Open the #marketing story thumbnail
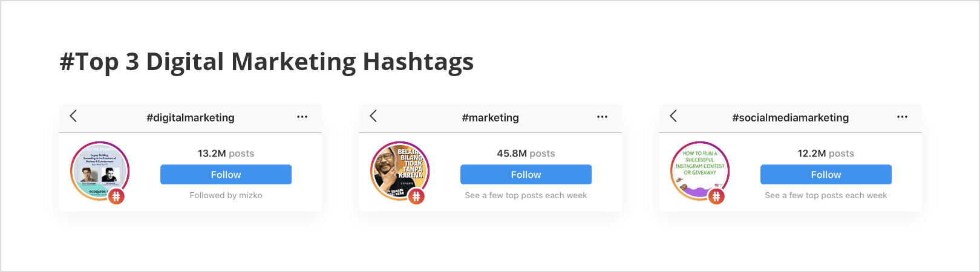The image size is (980, 272). [400, 171]
